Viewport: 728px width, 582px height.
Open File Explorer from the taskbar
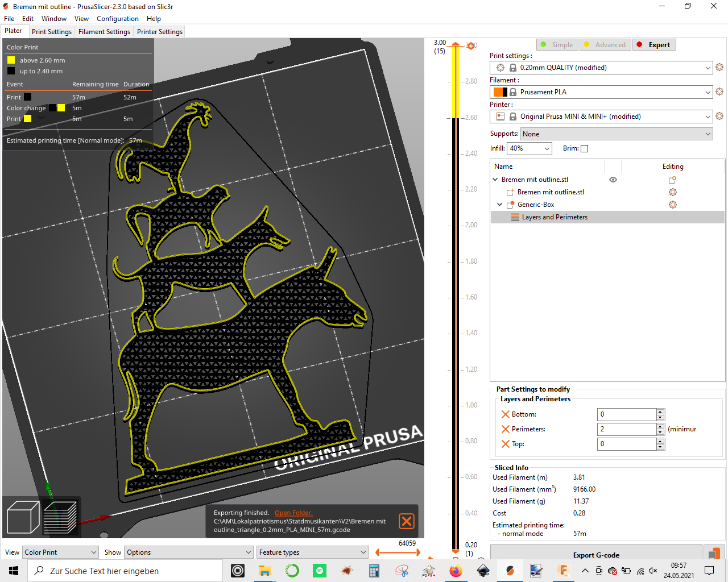(x=265, y=571)
